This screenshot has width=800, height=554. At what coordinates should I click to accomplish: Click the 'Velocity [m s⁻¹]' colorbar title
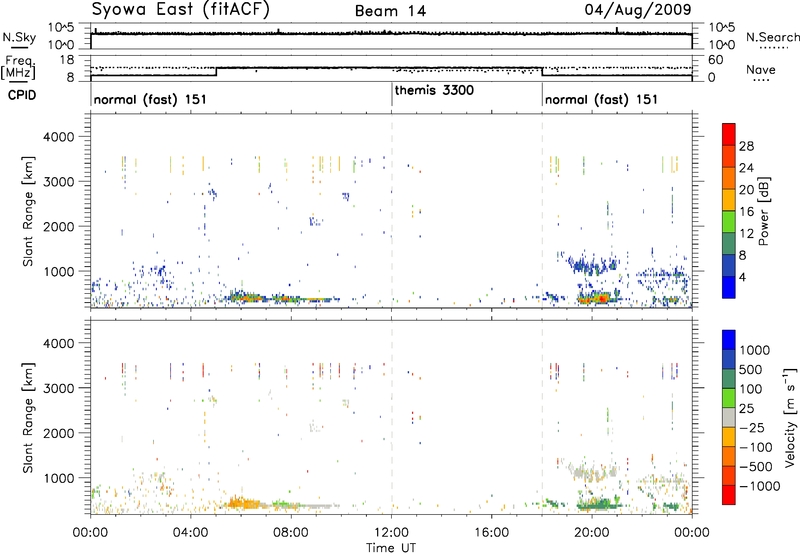(x=790, y=417)
